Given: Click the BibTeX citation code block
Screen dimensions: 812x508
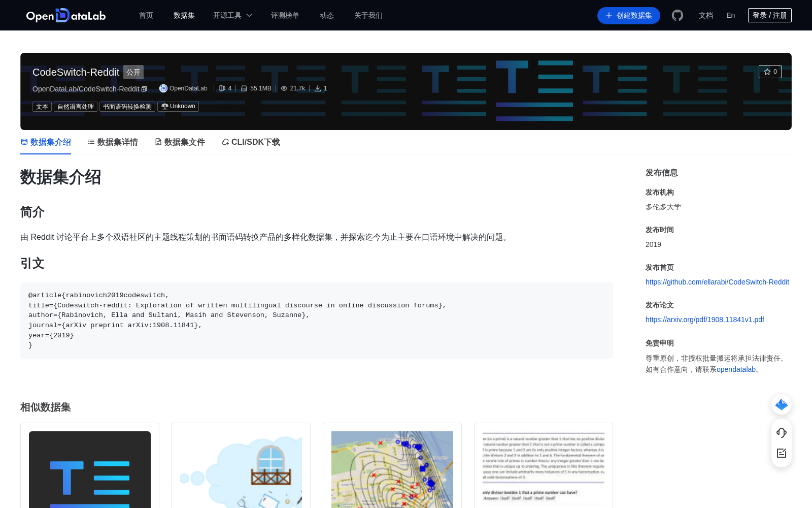Looking at the screenshot, I should pos(317,321).
